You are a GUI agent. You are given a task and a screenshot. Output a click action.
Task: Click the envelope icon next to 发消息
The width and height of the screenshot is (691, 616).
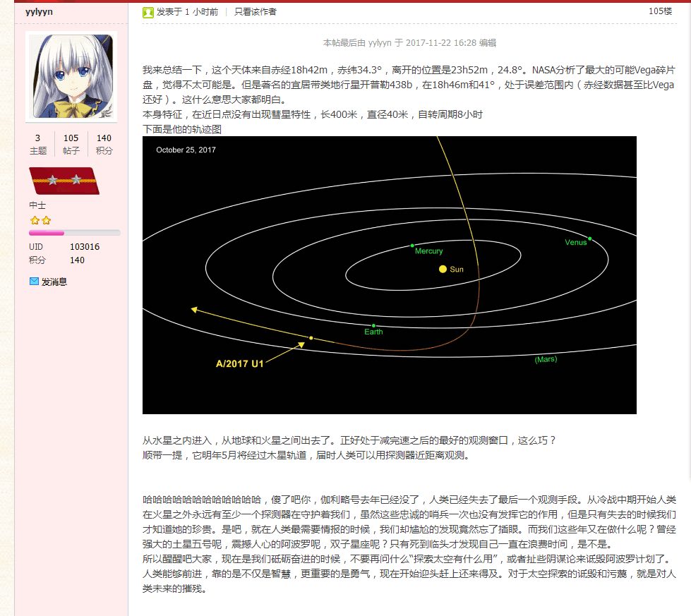tap(34, 281)
